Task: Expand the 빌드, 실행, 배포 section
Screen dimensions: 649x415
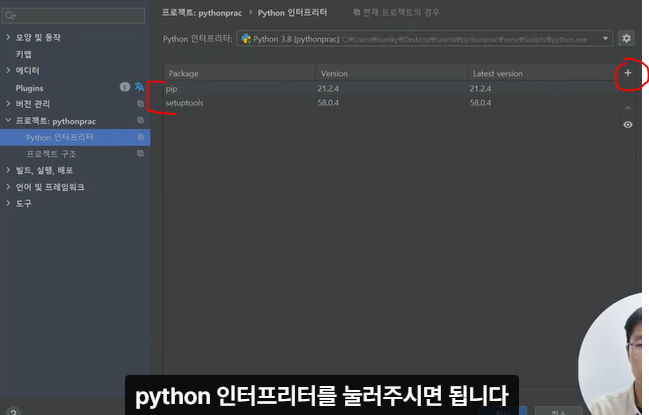Action: pos(8,170)
